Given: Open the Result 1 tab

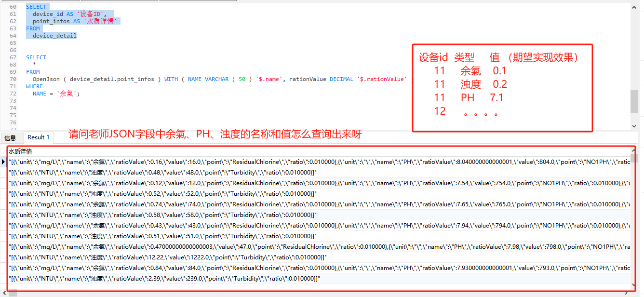Looking at the screenshot, I should tap(39, 137).
